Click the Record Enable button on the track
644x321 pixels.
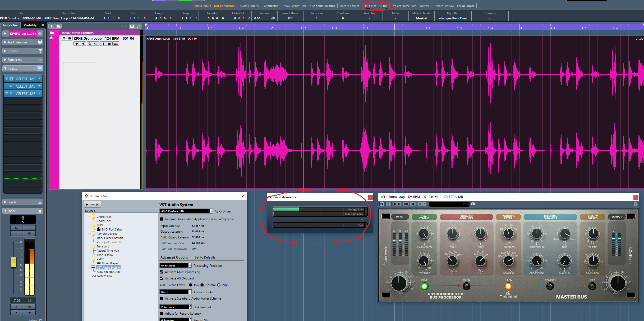pos(77,44)
